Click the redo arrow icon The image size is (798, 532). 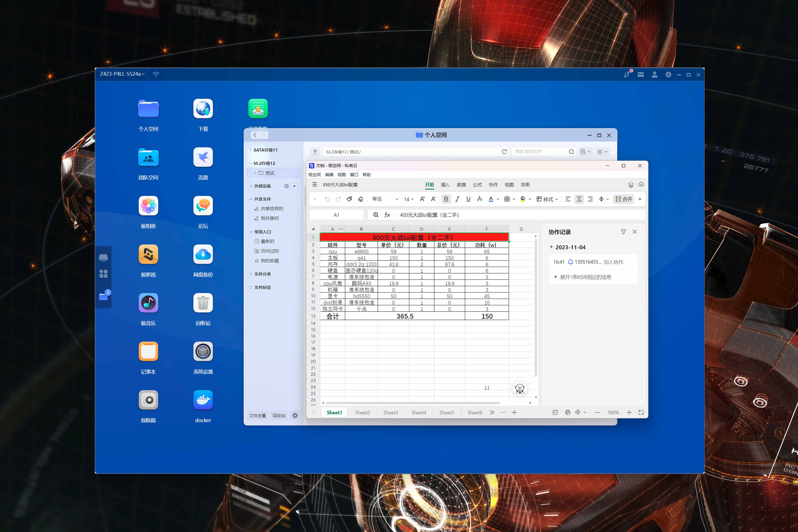coord(338,199)
